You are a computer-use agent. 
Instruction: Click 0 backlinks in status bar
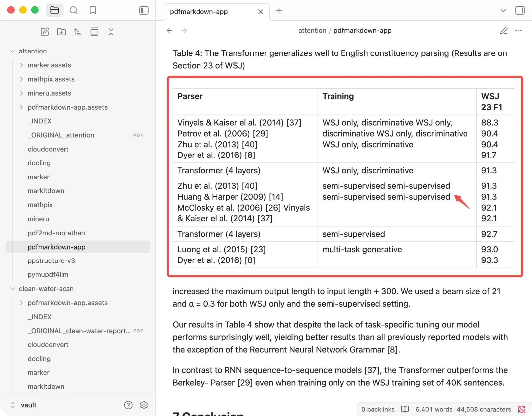coord(378,409)
